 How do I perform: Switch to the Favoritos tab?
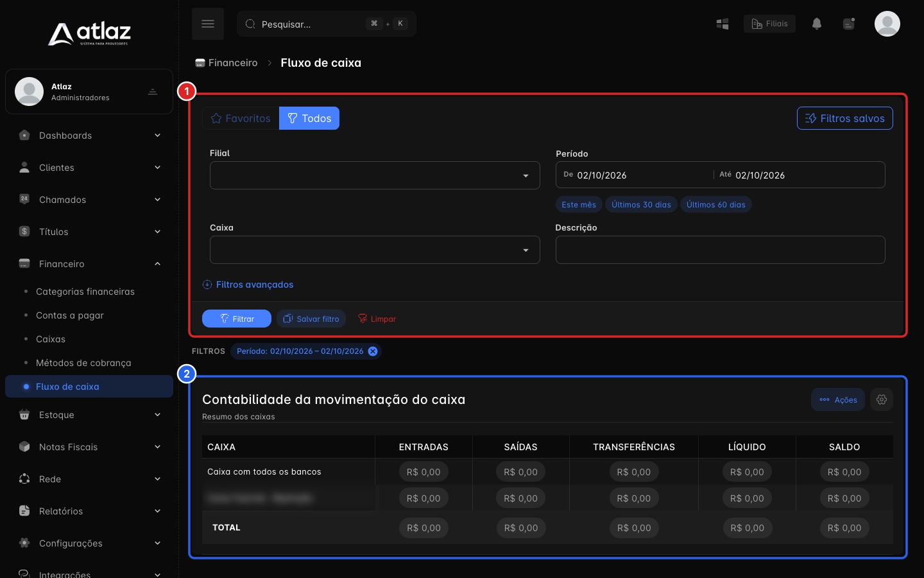pyautogui.click(x=241, y=118)
